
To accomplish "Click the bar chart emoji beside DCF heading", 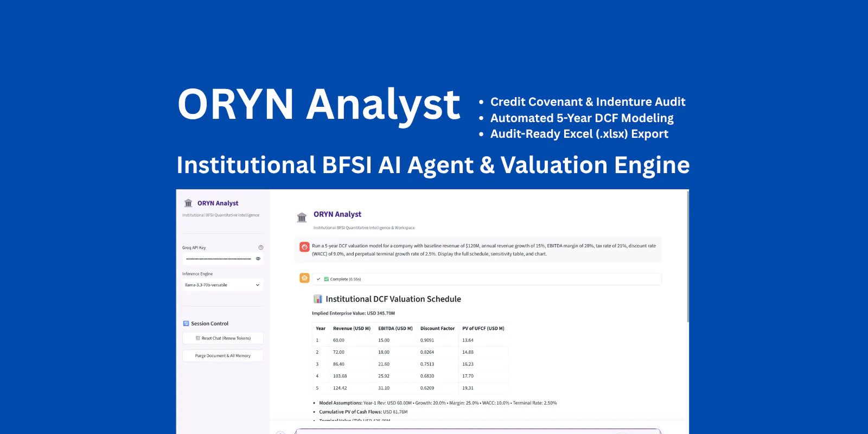I will [x=318, y=299].
